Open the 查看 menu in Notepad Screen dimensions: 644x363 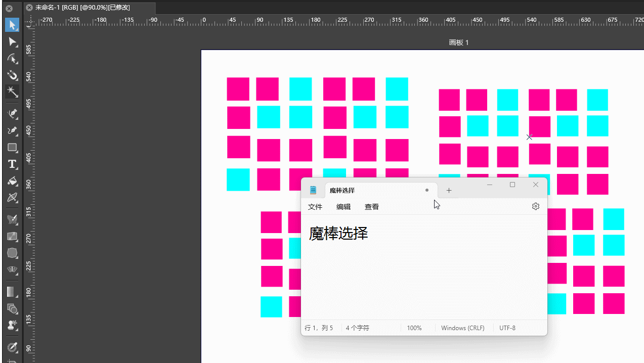[x=372, y=207]
